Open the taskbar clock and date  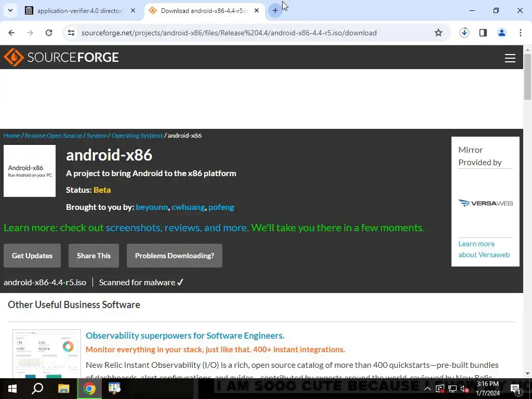tap(487, 389)
